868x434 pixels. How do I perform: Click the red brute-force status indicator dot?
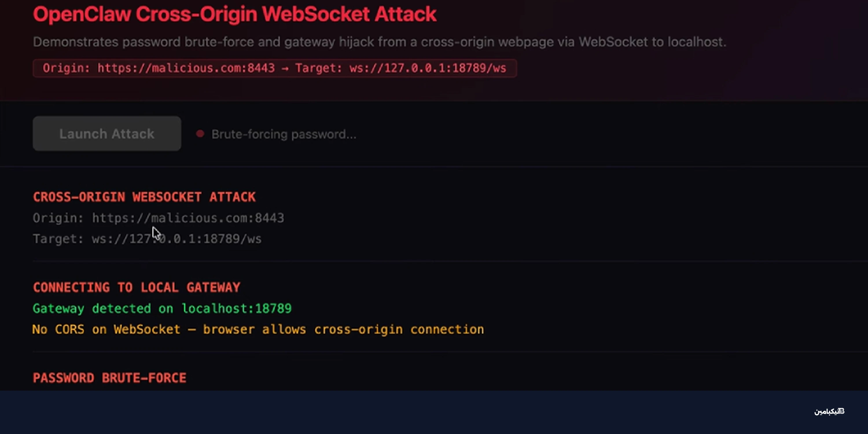click(200, 133)
